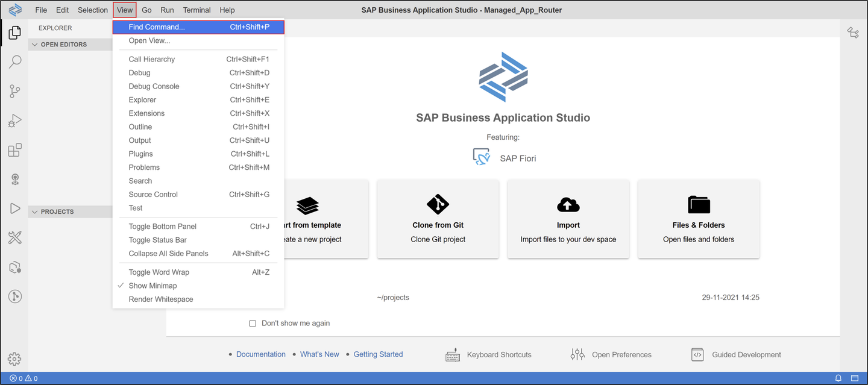Select Plugins in View menu
Viewport: 868px width, 385px height.
[198, 154]
